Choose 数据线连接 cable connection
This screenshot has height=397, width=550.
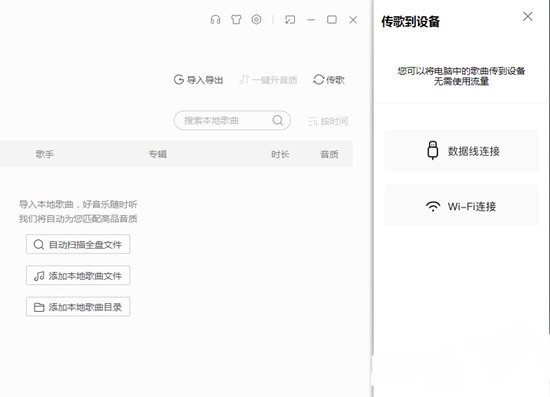click(462, 151)
